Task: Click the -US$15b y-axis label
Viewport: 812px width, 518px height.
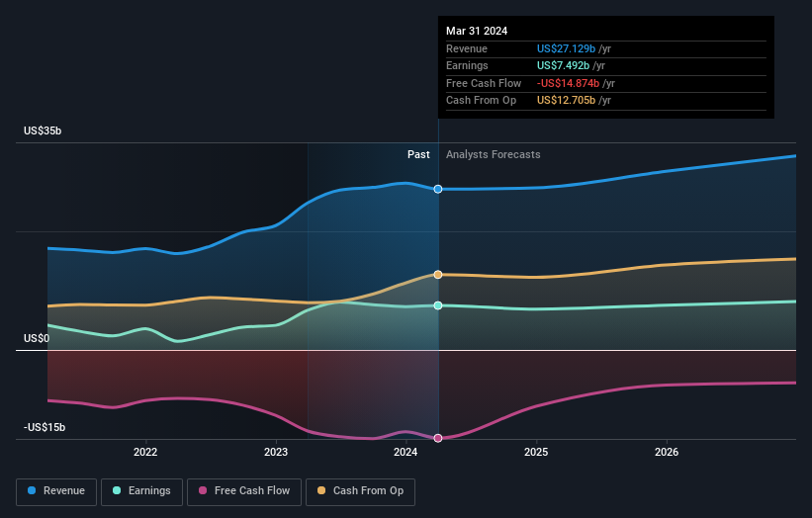Action: coord(45,427)
